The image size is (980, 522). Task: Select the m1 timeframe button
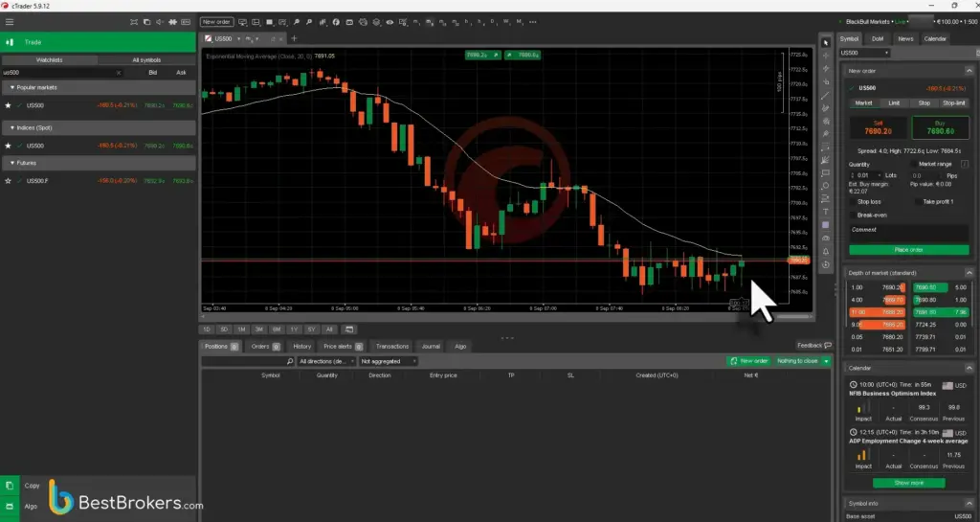click(417, 22)
